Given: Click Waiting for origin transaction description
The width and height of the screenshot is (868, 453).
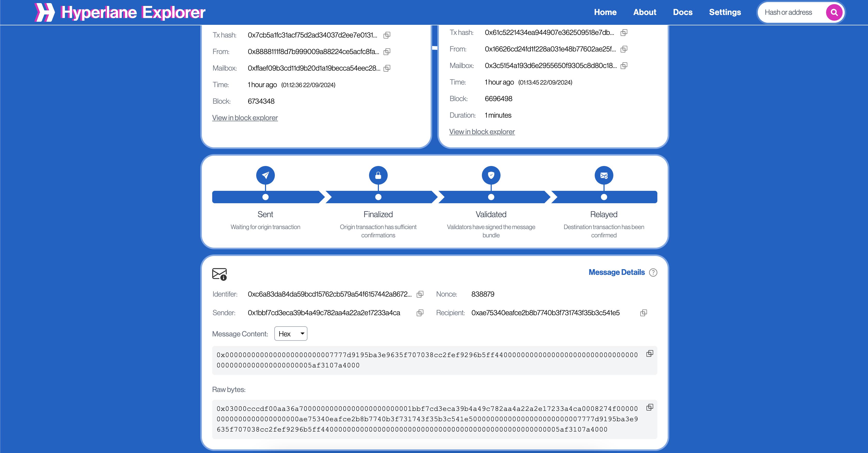Looking at the screenshot, I should [266, 227].
